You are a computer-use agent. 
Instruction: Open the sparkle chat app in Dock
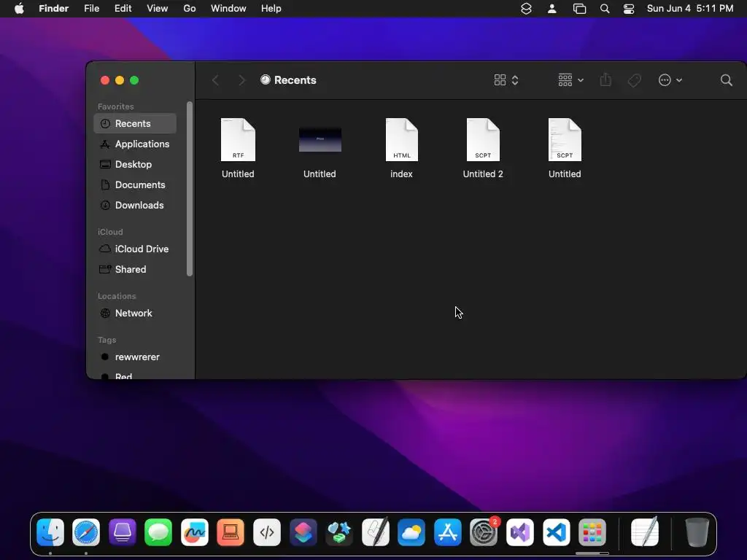339,532
